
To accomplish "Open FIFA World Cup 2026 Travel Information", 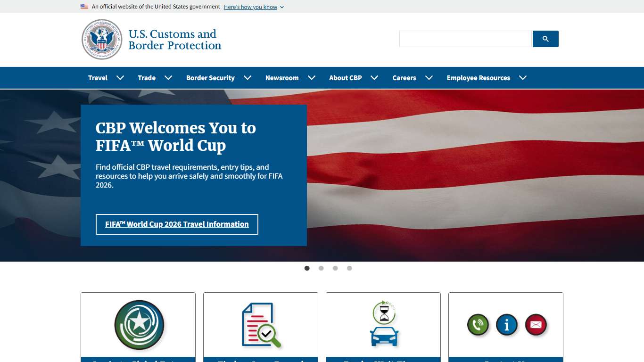I will [x=177, y=224].
